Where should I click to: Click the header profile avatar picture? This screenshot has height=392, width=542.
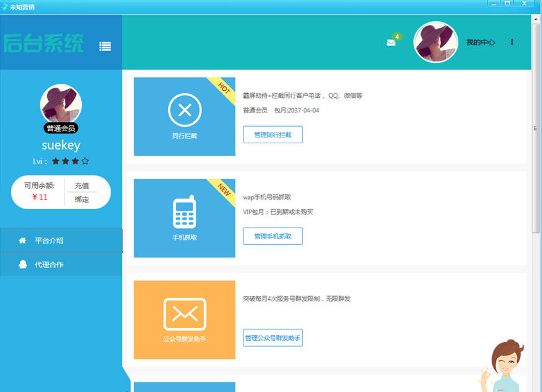pos(435,42)
